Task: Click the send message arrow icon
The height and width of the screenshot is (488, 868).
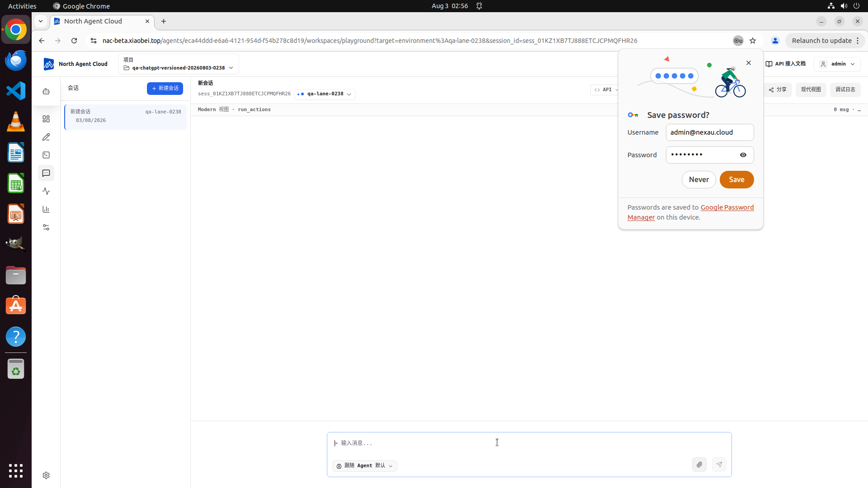Action: pyautogui.click(x=719, y=465)
